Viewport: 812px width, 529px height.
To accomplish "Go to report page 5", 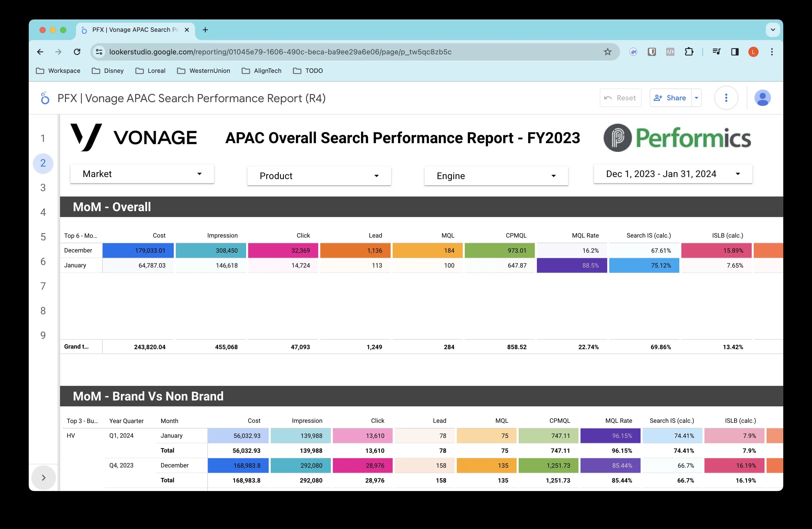I will pos(43,237).
